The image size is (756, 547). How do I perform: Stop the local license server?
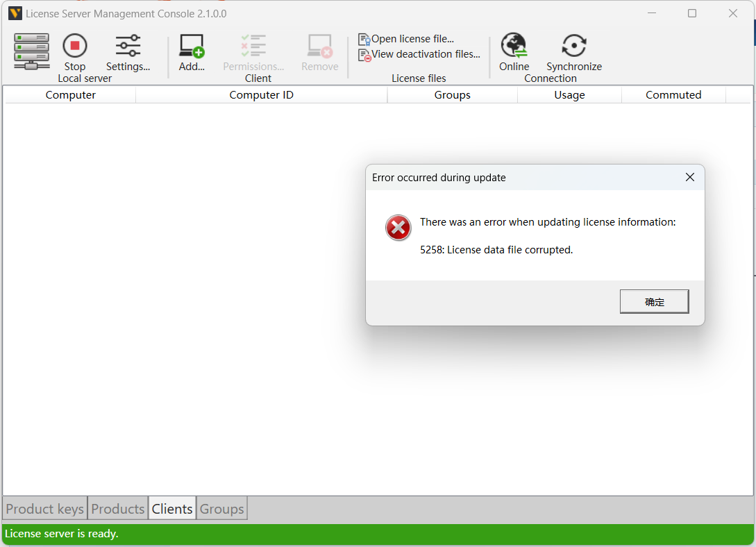pos(75,52)
